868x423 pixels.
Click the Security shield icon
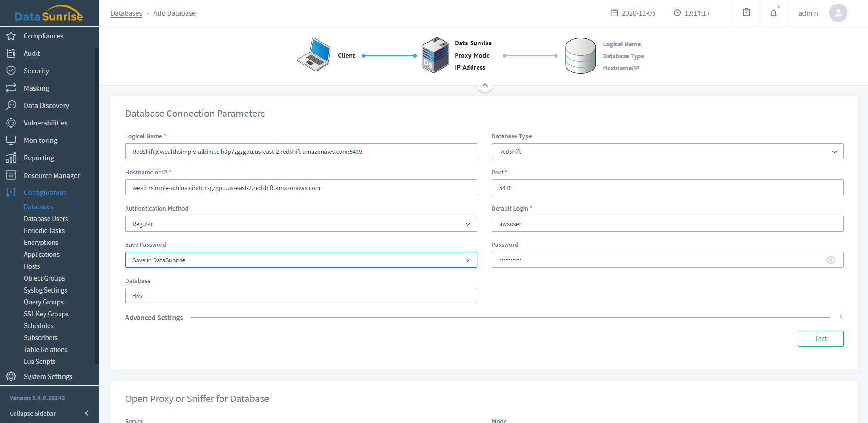click(x=11, y=70)
